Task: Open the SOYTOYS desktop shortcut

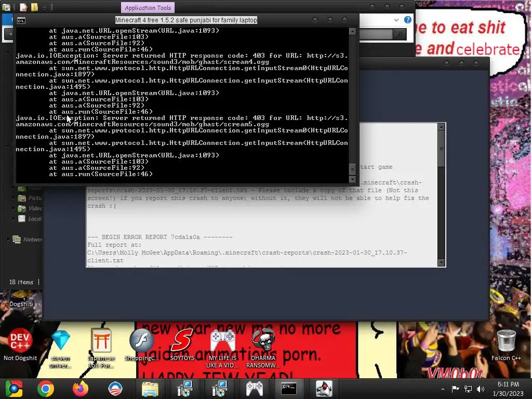Action: (x=182, y=344)
